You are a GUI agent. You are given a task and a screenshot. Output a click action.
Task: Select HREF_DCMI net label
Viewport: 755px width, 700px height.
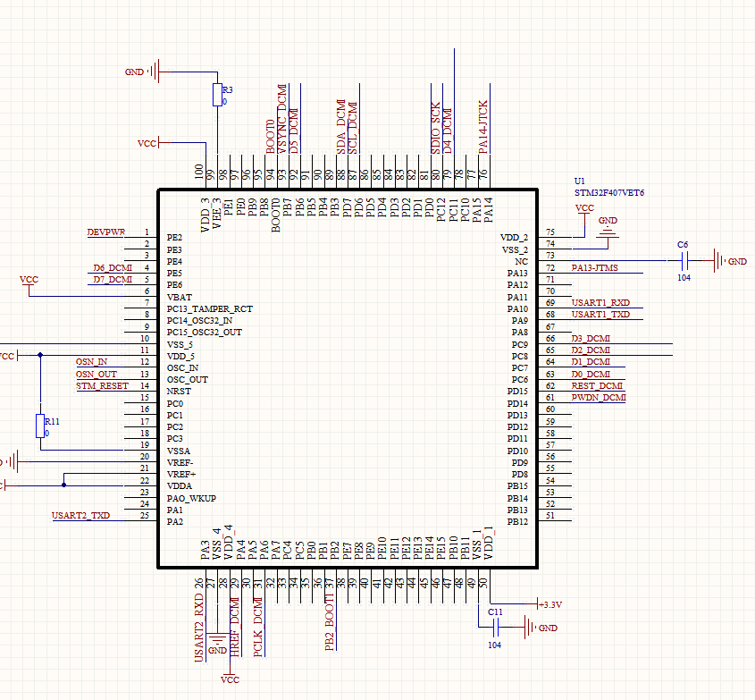tap(235, 627)
